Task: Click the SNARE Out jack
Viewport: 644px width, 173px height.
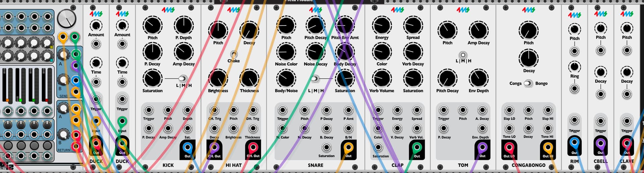Action: pos(348,148)
